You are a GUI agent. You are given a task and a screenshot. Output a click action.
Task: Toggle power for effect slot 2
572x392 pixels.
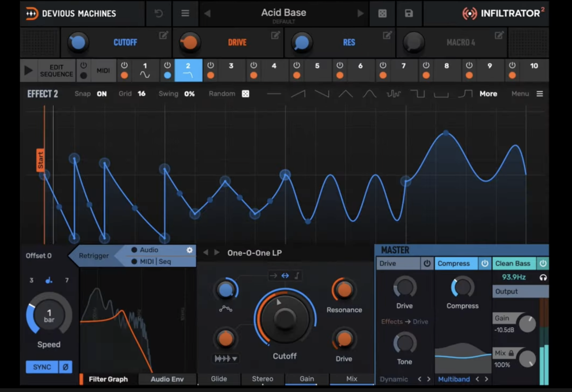coord(167,65)
